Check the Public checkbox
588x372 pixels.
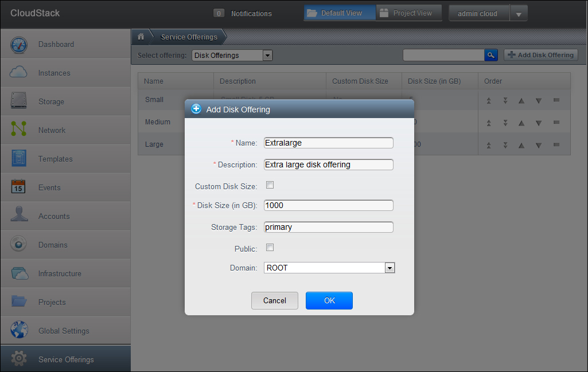[270, 248]
